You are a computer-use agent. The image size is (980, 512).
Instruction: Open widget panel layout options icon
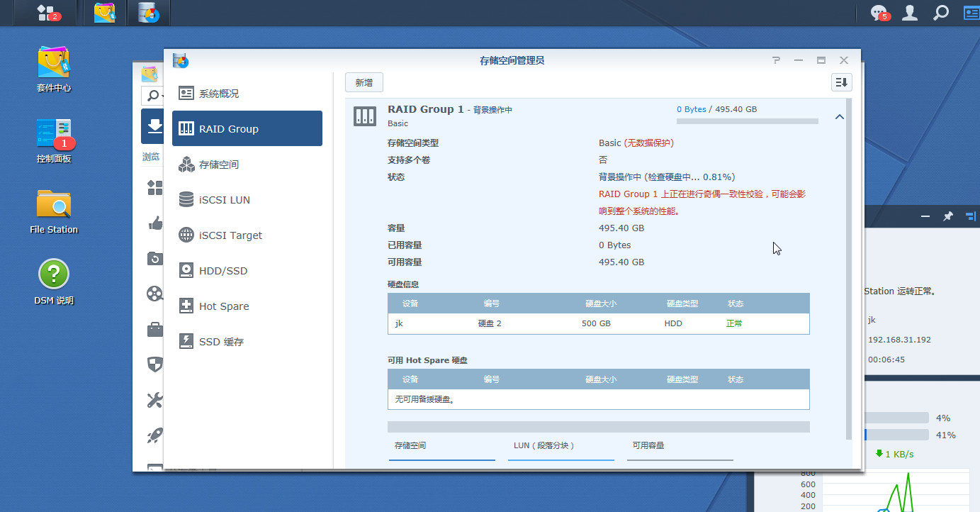pyautogui.click(x=970, y=216)
